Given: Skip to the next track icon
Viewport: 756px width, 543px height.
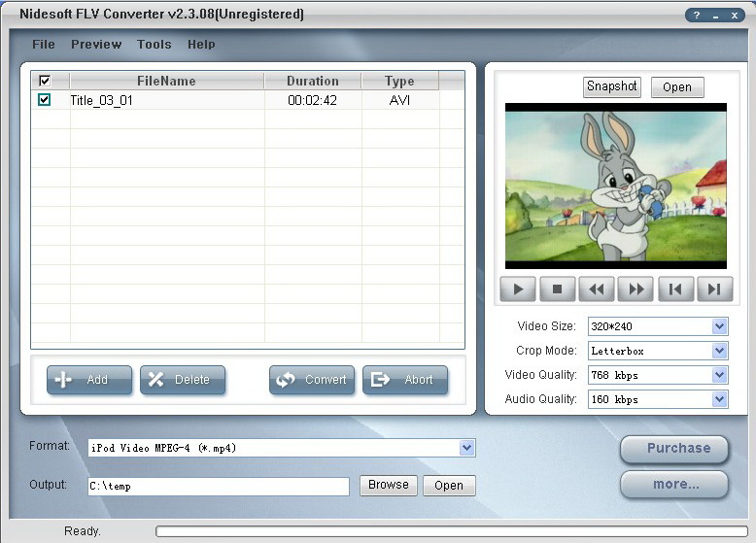Looking at the screenshot, I should tap(715, 289).
